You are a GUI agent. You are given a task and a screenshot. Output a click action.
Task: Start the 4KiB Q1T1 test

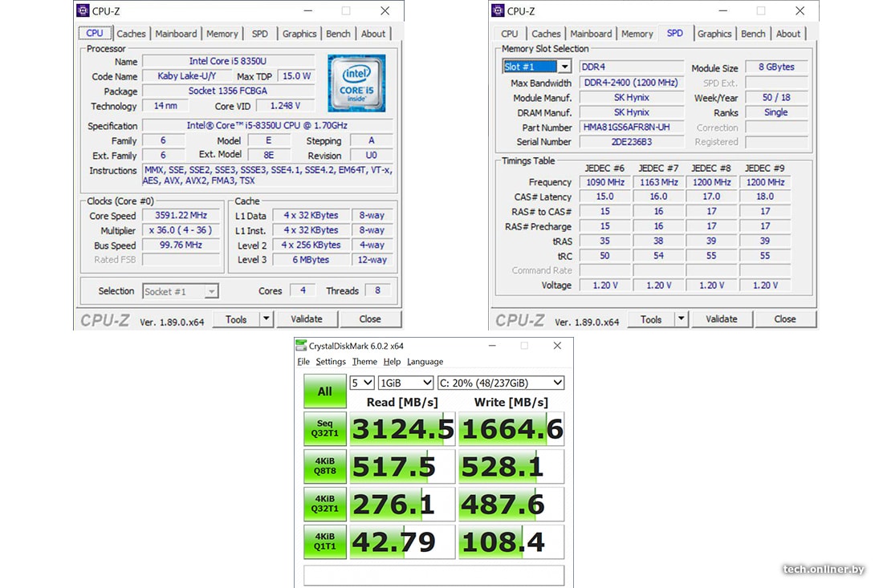pos(325,541)
